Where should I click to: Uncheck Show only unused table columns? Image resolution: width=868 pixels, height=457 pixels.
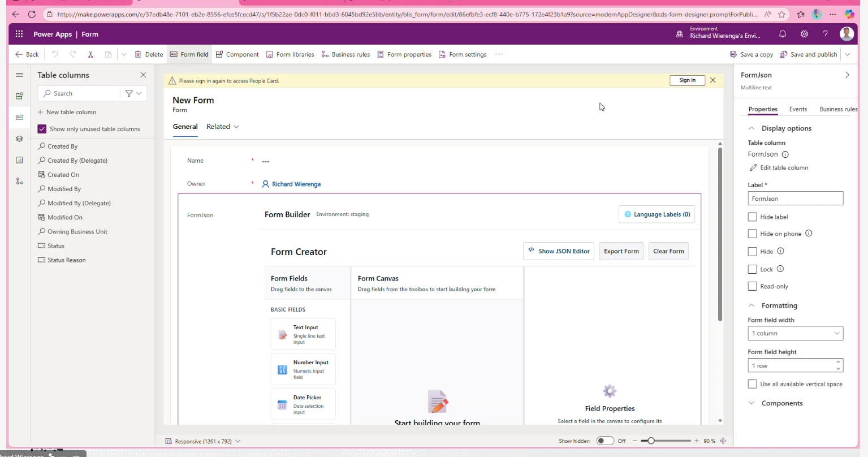point(42,129)
